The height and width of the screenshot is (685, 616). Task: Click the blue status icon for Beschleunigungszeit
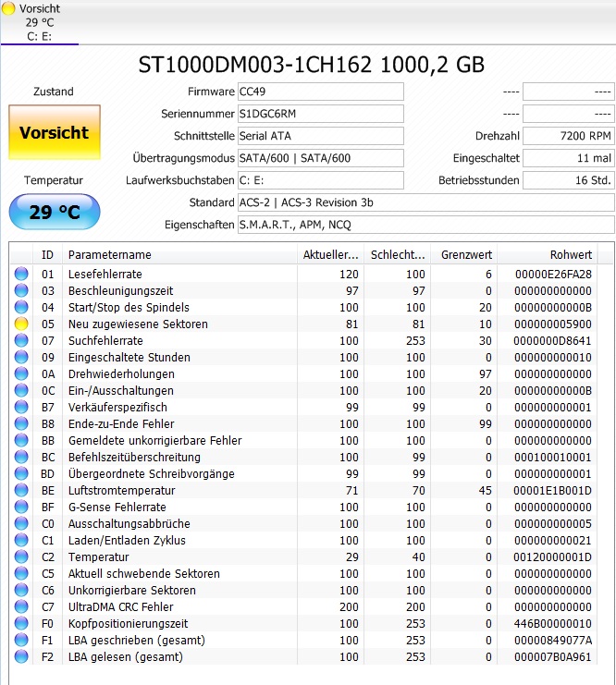pyautogui.click(x=21, y=290)
